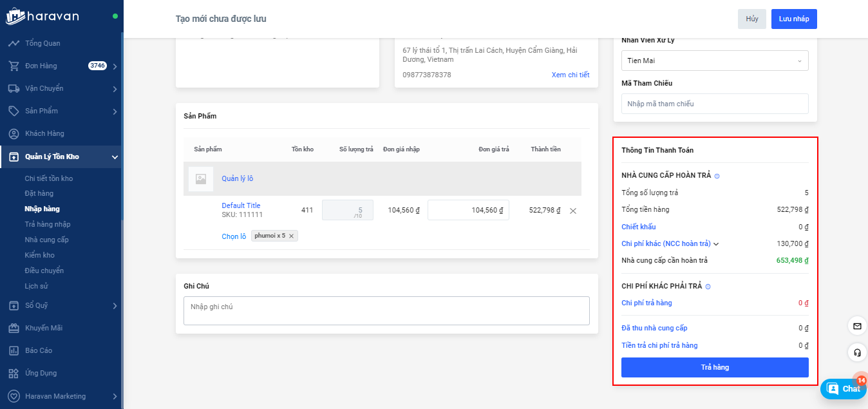Click the headset support icon
868x409 pixels.
[x=857, y=352]
